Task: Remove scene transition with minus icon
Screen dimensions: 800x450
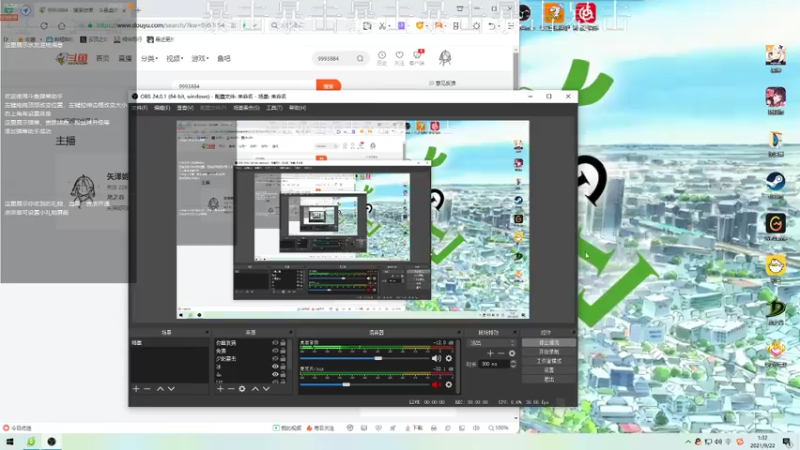Action: tap(501, 353)
